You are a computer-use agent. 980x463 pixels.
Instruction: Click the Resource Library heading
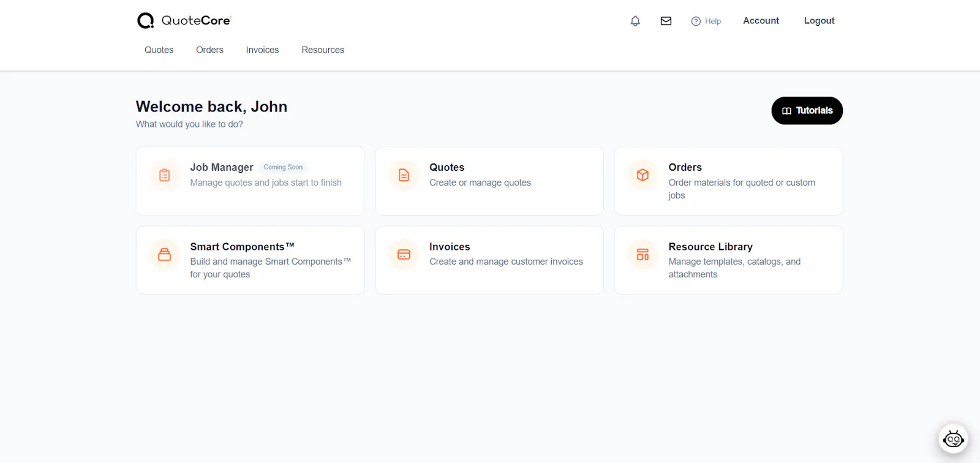710,246
